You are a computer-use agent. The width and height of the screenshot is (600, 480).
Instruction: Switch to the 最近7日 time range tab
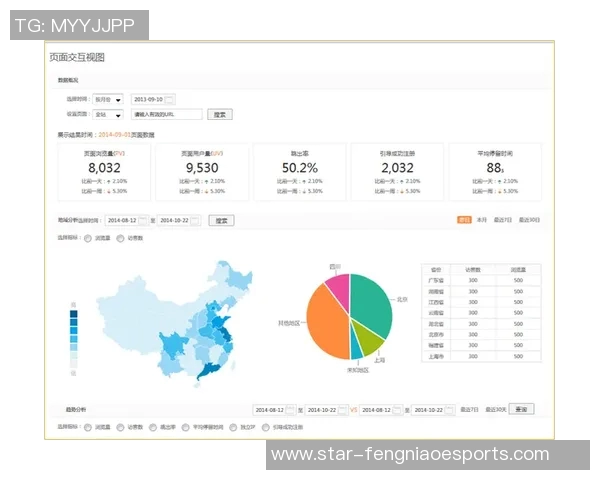click(x=501, y=219)
